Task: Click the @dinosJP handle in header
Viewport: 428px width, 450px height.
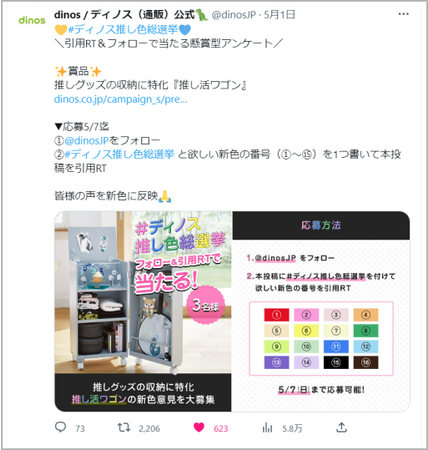Action: [234, 15]
